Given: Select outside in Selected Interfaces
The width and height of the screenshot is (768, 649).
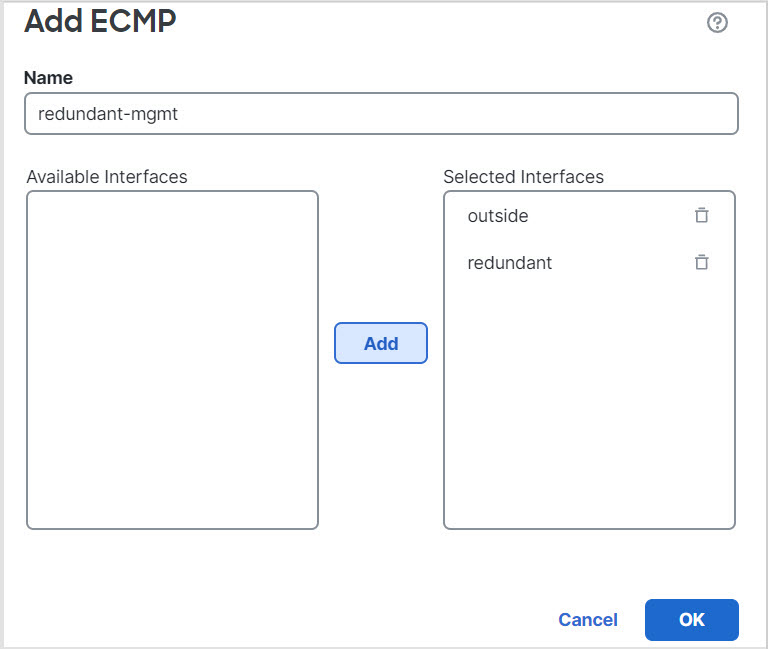Looking at the screenshot, I should coord(498,216).
